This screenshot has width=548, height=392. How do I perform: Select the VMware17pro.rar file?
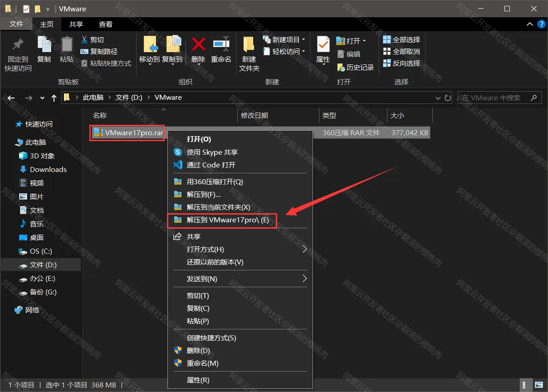tap(127, 133)
